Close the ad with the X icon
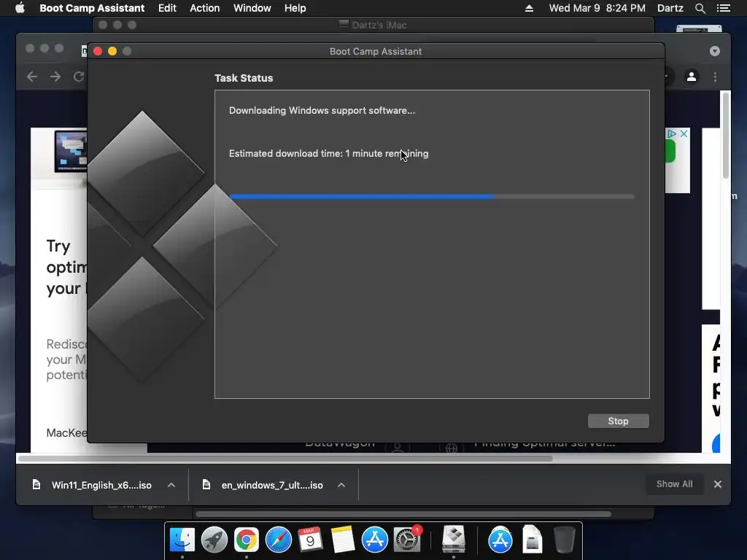This screenshot has height=560, width=747. (684, 134)
